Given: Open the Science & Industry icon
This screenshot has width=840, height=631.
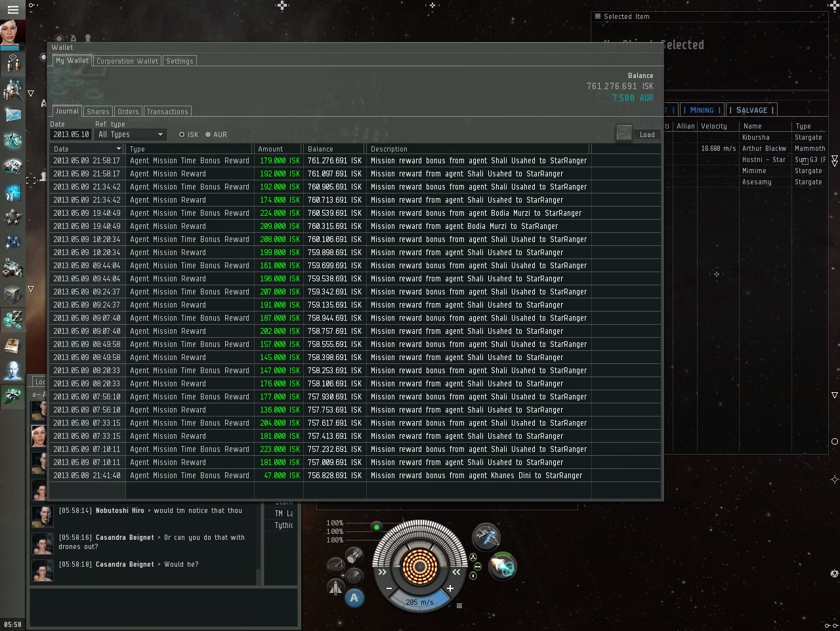Looking at the screenshot, I should point(12,192).
